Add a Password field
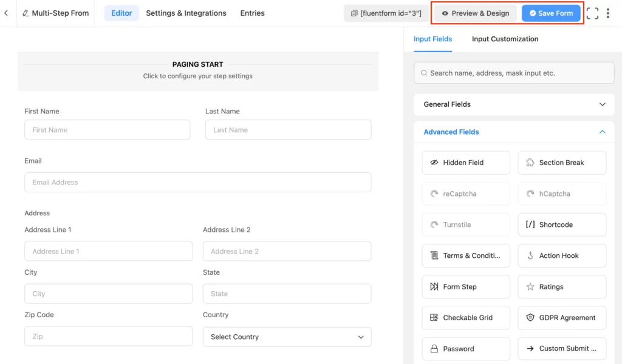Screen dimensions: 622x364 (465, 348)
